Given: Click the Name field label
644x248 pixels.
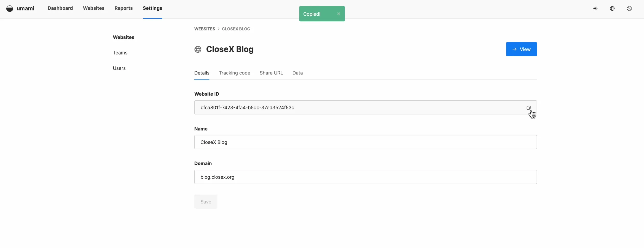Looking at the screenshot, I should point(201,129).
